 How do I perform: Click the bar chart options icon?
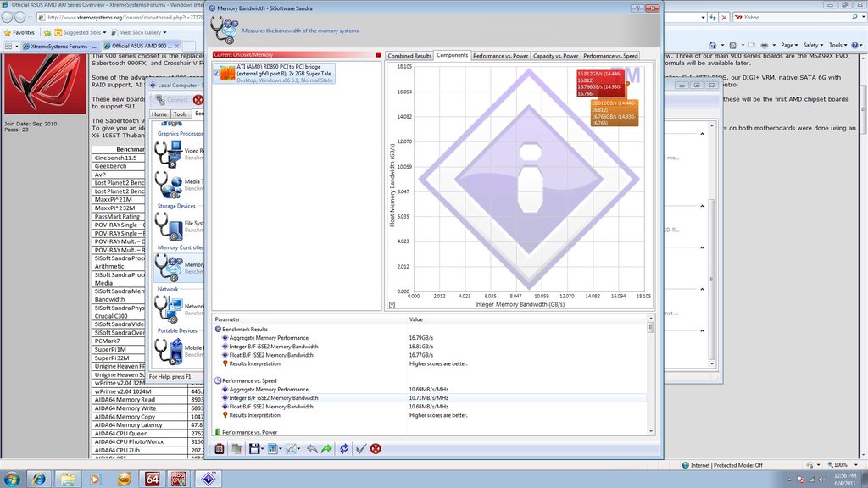(x=272, y=449)
